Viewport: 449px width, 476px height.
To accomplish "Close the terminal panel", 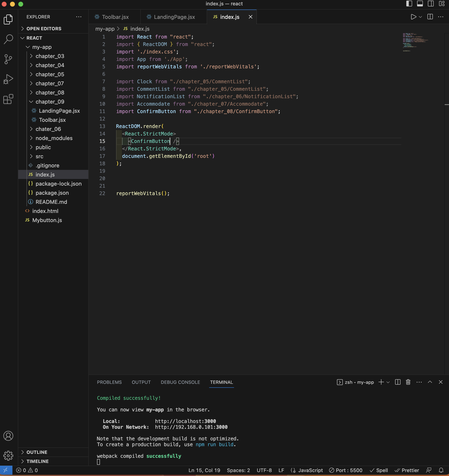I will (441, 382).
